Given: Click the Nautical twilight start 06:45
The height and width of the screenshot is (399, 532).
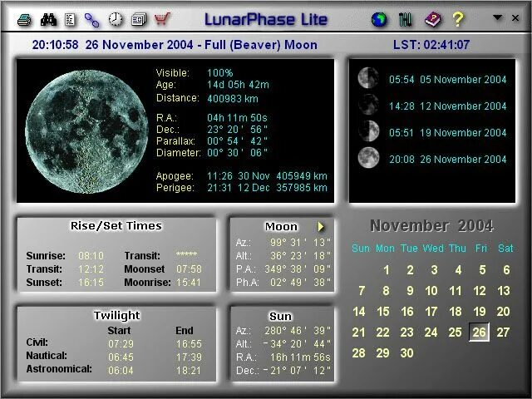Looking at the screenshot, I should click(121, 357).
